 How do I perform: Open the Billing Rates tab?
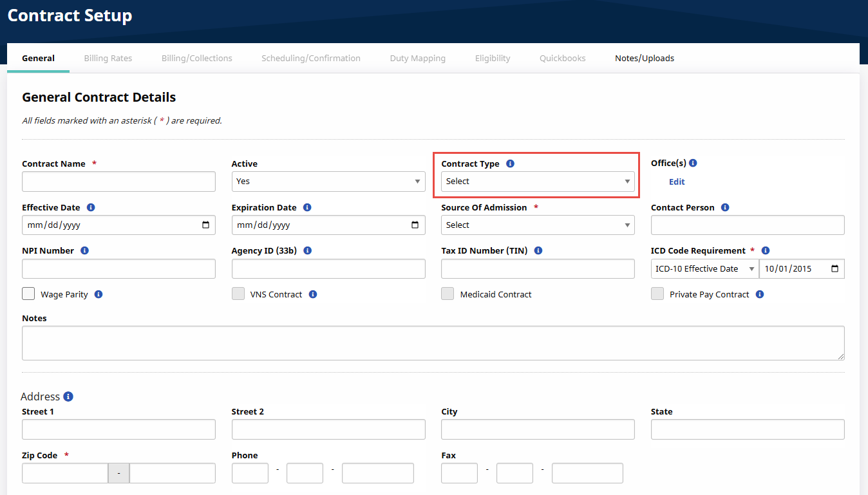(108, 58)
